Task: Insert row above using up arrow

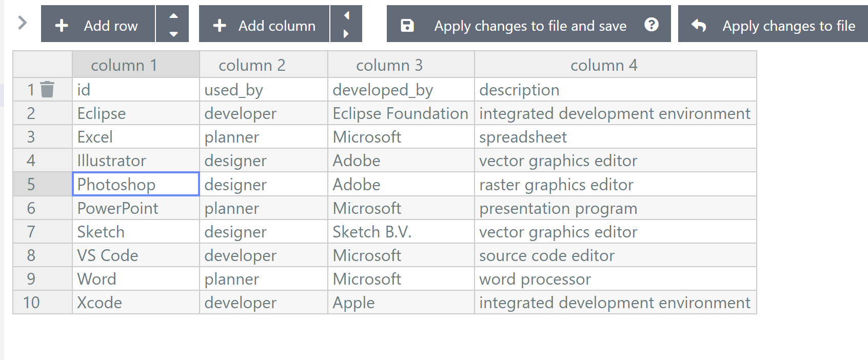Action: [173, 15]
